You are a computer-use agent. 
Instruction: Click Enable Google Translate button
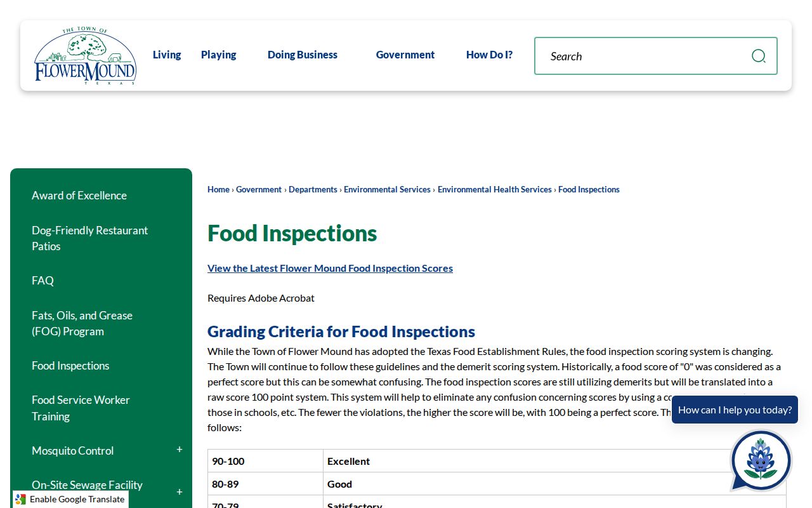(x=70, y=499)
